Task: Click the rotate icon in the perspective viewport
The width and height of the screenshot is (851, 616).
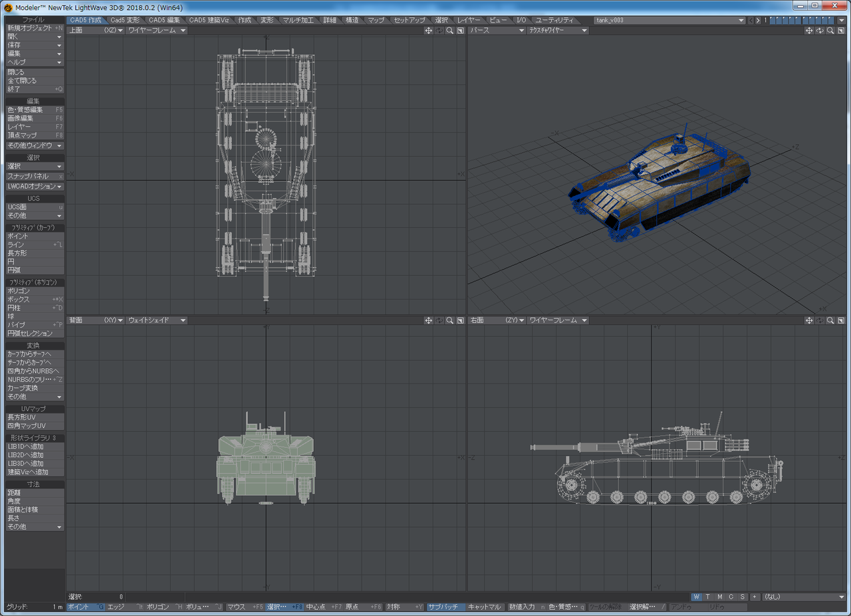Action: coord(820,31)
